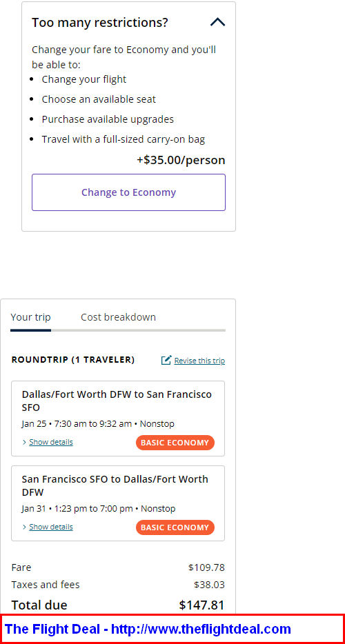Click the Taxes and fees row
The height and width of the screenshot is (644, 345).
coord(118,585)
